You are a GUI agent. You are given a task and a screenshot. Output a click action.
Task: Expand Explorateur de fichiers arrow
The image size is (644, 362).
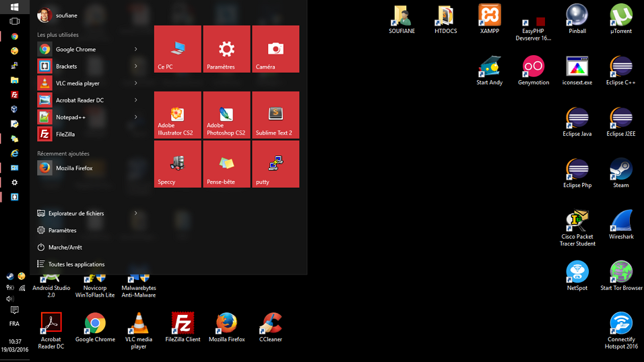click(x=135, y=213)
